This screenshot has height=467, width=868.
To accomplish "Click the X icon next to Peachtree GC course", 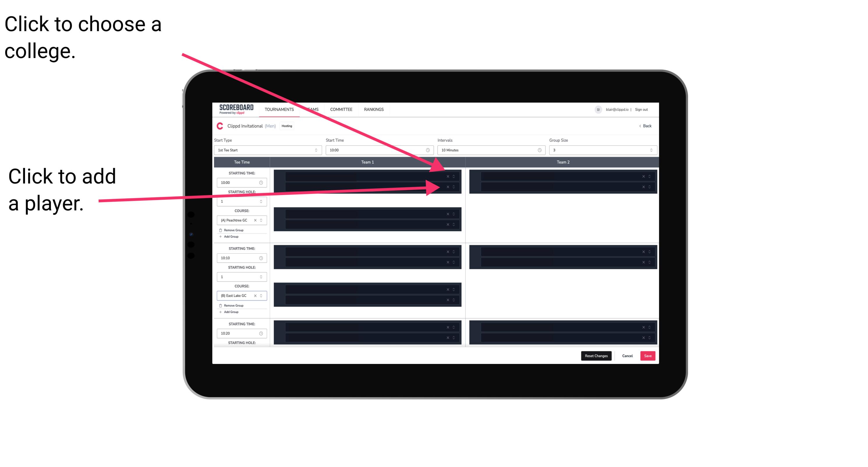I will [x=256, y=220].
